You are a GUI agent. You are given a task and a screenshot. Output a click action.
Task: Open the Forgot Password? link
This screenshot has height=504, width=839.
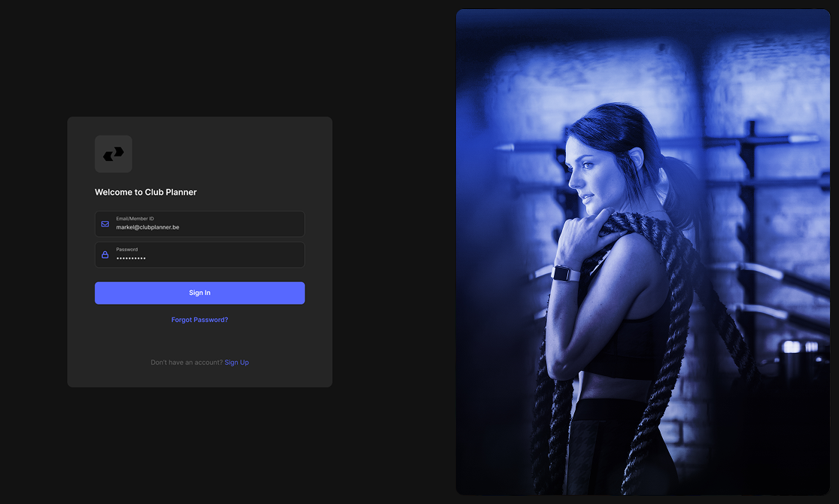click(x=199, y=320)
